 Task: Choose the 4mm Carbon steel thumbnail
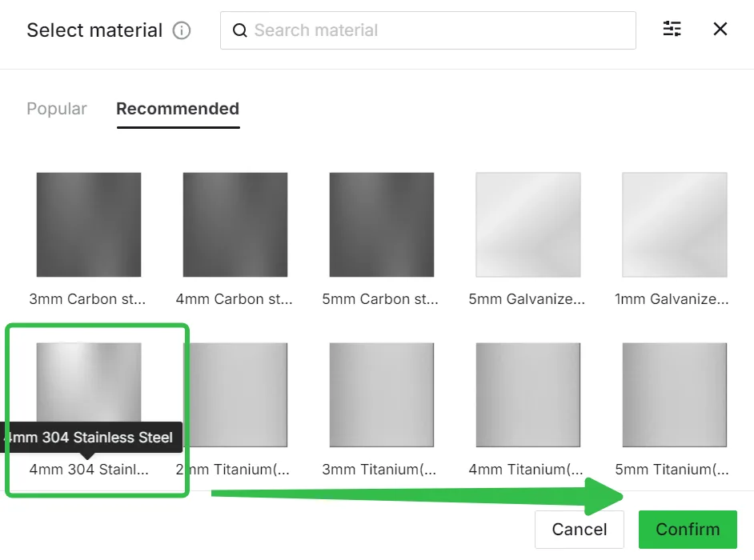click(235, 225)
